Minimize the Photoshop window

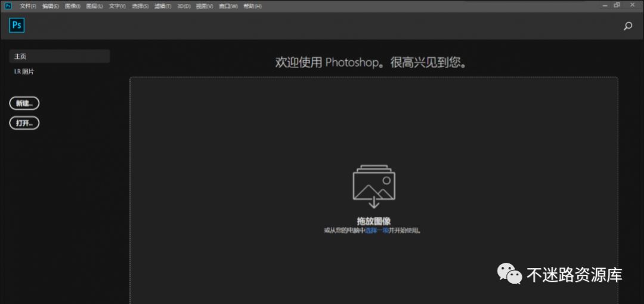coord(604,5)
